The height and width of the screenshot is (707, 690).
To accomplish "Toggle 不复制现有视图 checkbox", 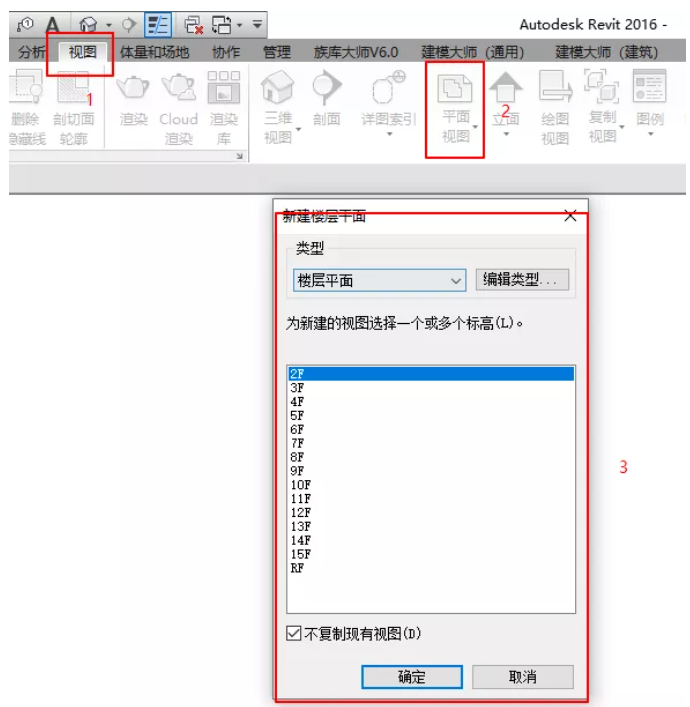I will click(x=294, y=634).
